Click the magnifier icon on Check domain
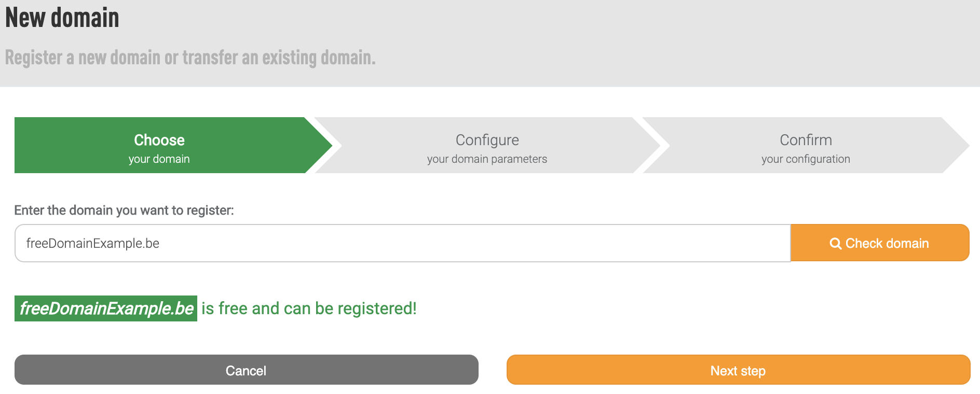 point(835,244)
